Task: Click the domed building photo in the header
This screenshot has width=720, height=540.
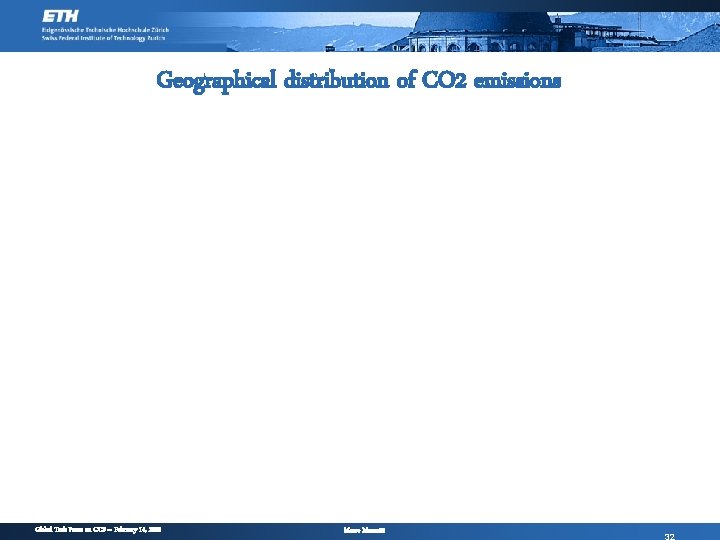Action: coord(483,32)
